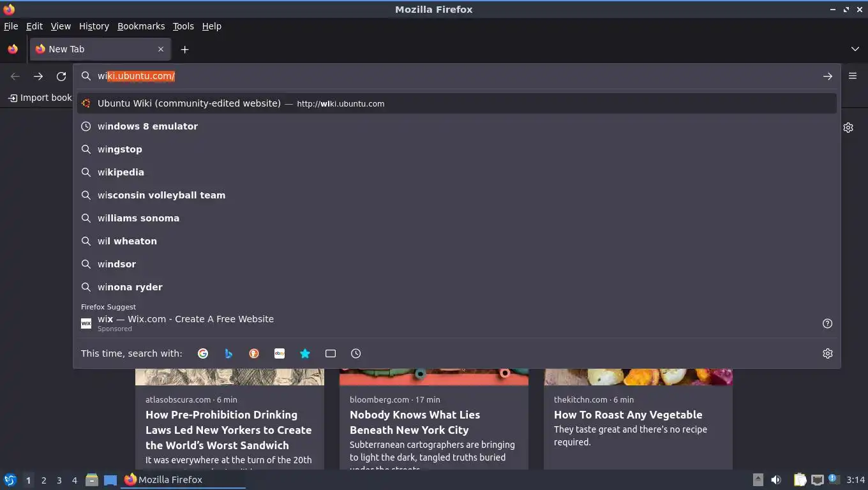Go forward to the next page
Viewport: 868px width, 490px height.
pos(38,76)
